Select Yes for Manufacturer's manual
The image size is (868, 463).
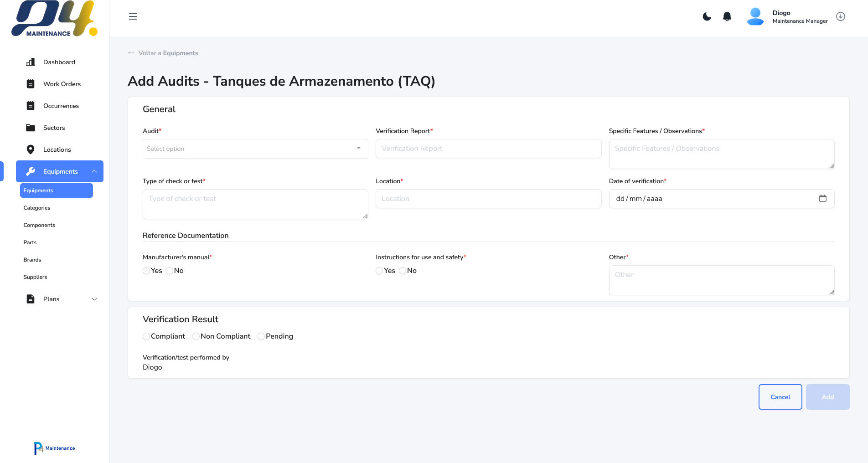(146, 271)
